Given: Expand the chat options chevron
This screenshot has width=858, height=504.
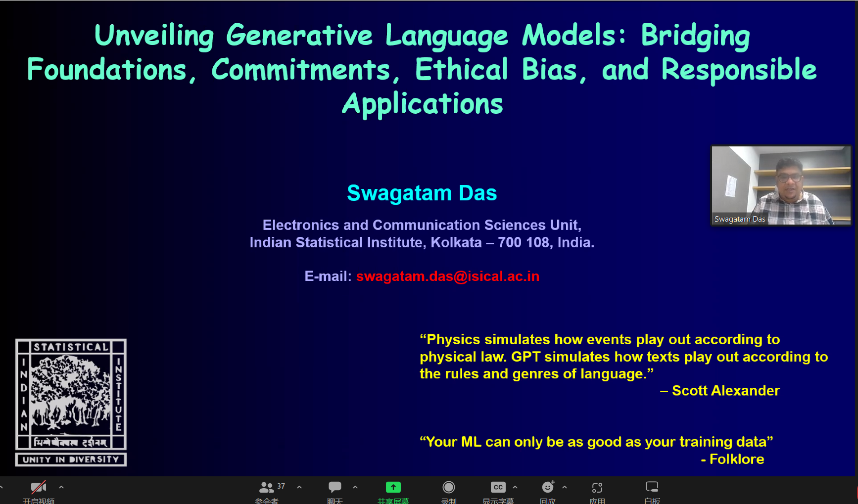Looking at the screenshot, I should point(355,487).
